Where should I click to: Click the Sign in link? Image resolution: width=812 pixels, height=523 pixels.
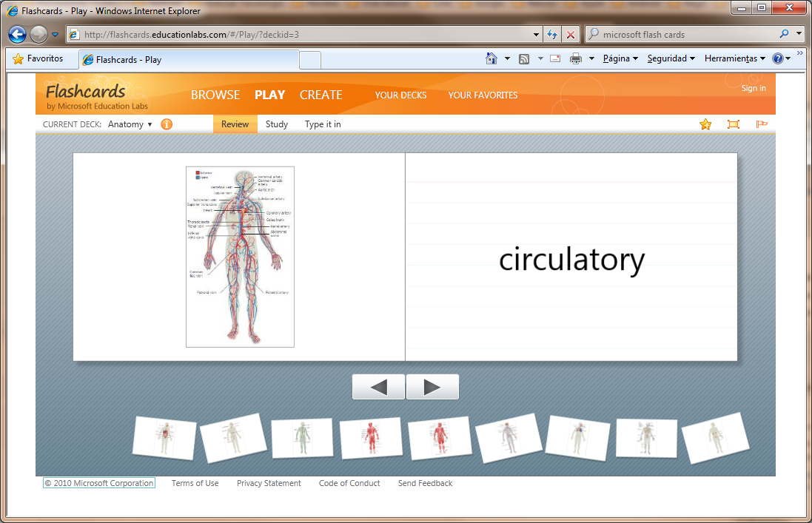click(x=754, y=88)
